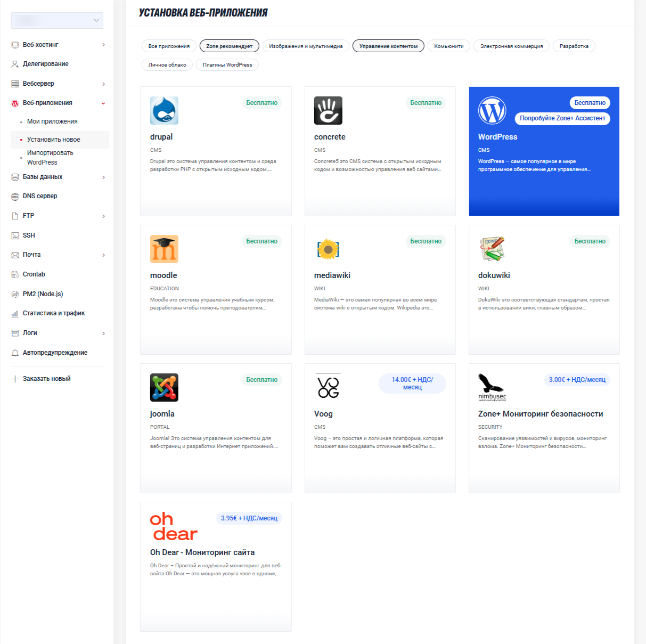Click the dokuwiki app title
The width and height of the screenshot is (646, 644).
pyautogui.click(x=494, y=275)
